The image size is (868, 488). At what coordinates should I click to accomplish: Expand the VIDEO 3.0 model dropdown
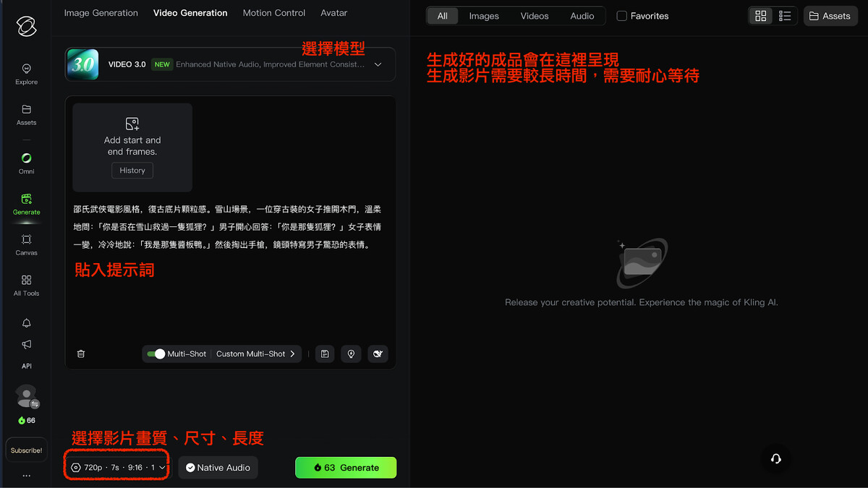(x=378, y=64)
